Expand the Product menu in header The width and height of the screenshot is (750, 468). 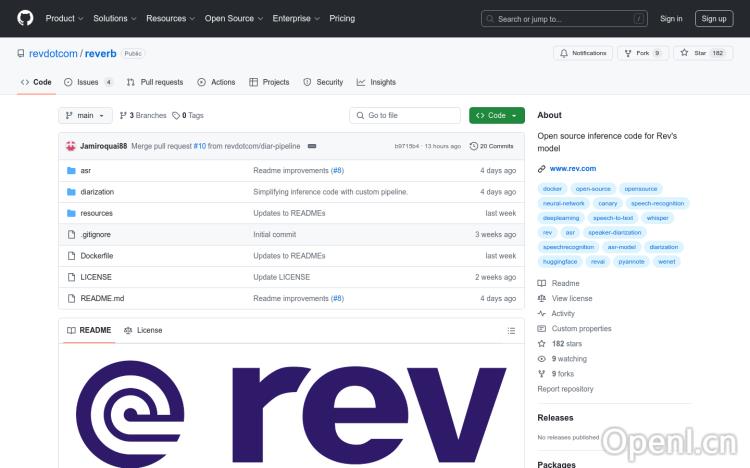coord(64,18)
